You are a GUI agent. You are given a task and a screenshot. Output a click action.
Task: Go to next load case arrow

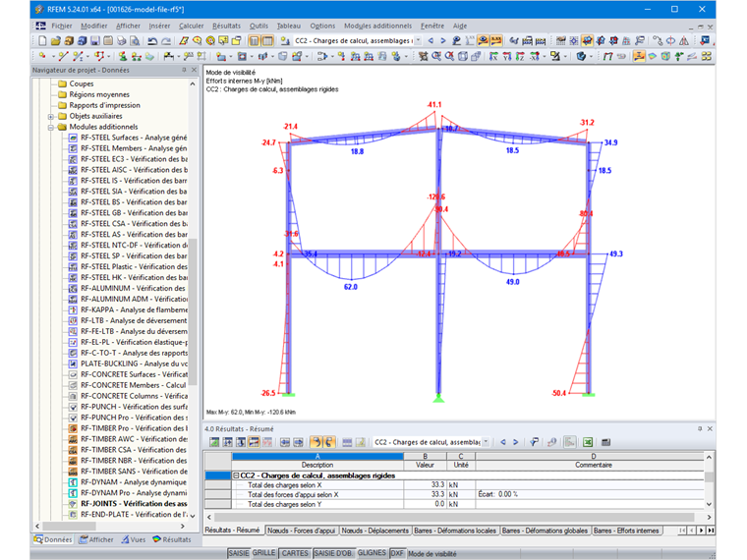443,41
